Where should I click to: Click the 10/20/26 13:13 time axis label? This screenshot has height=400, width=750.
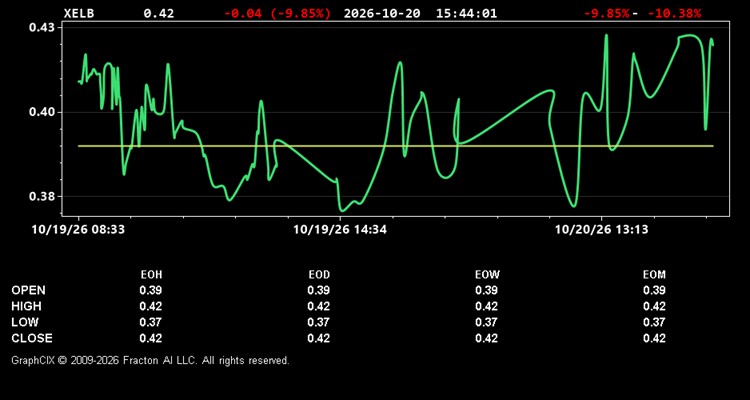602,230
